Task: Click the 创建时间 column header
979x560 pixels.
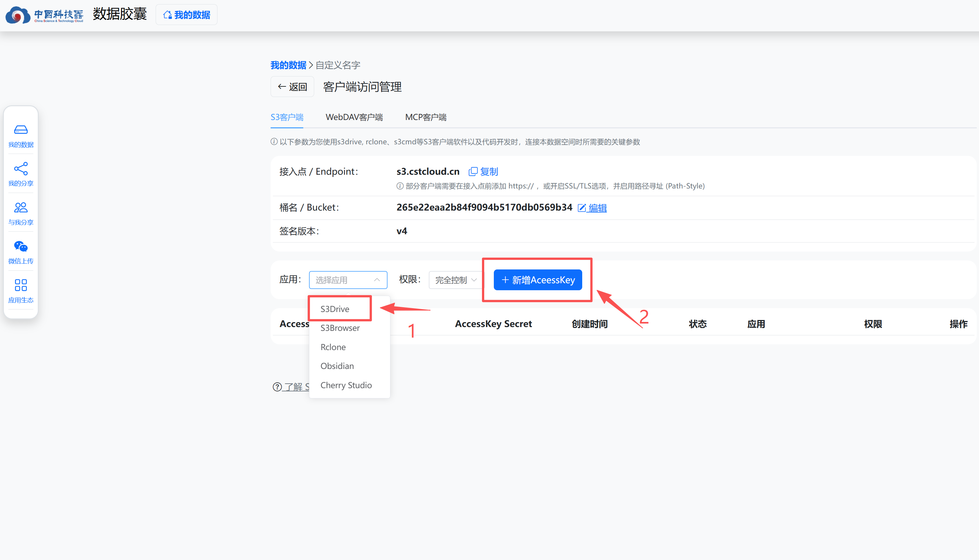Action: [590, 324]
